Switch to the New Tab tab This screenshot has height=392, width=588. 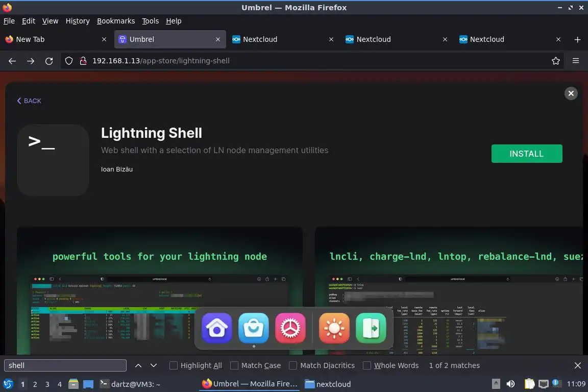56,39
